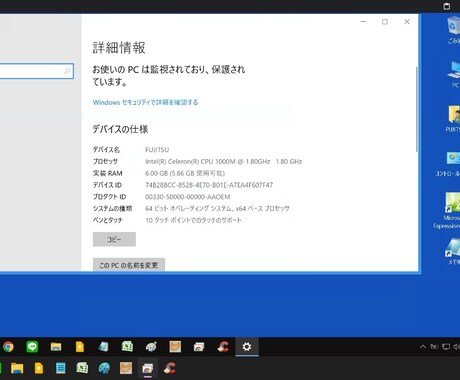Screen dimensions: 460x380
Task: Open the gray paint palette icon in upper taskbar
Action: pos(151,347)
